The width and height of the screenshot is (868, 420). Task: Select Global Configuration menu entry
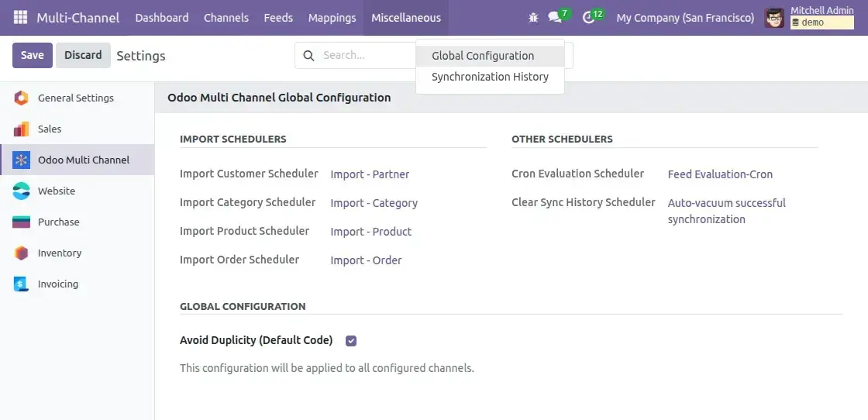click(483, 56)
